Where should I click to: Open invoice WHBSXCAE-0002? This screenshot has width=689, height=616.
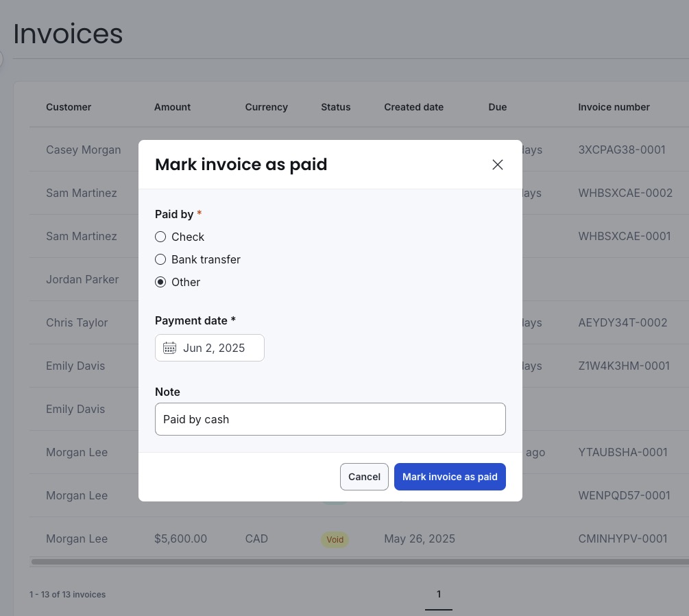coord(625,193)
